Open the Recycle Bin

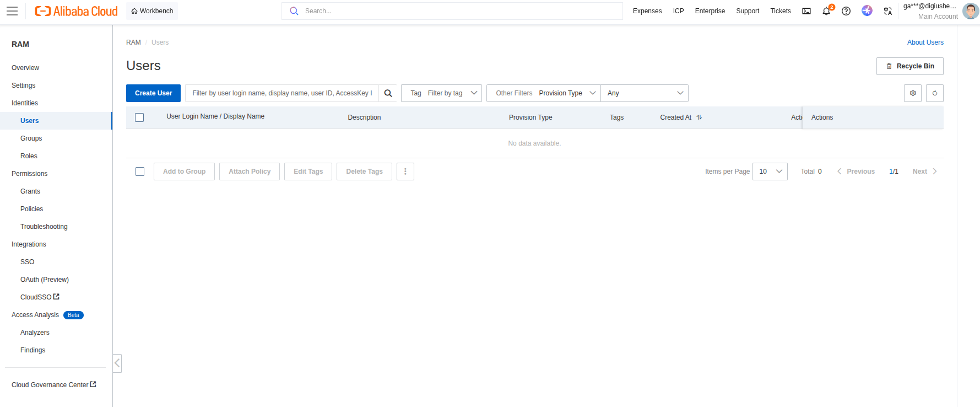(910, 66)
